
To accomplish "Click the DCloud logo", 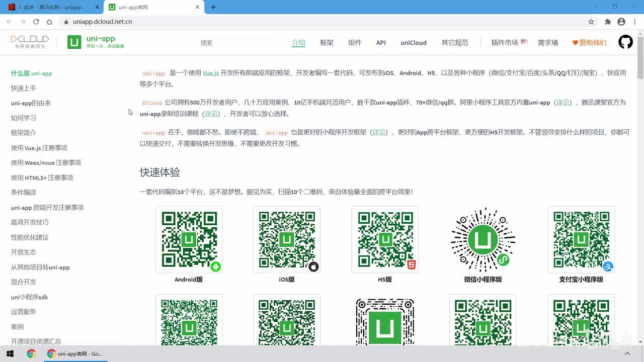I will 30,42.
